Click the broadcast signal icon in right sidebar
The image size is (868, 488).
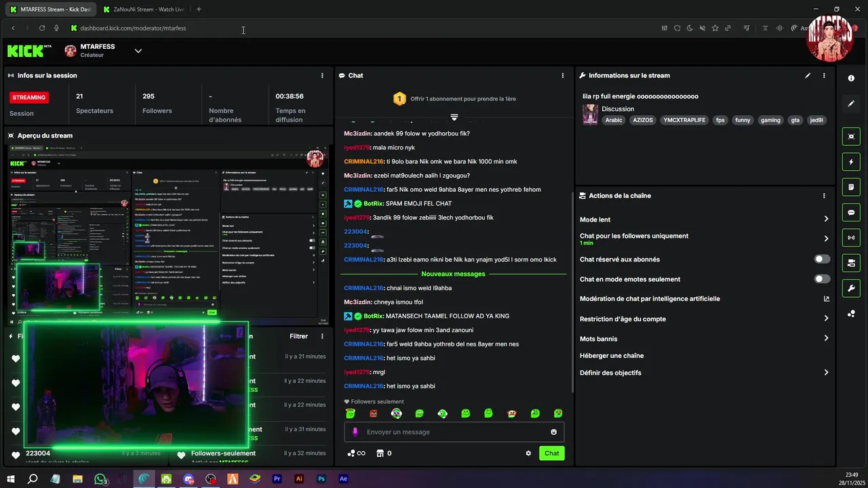point(851,238)
